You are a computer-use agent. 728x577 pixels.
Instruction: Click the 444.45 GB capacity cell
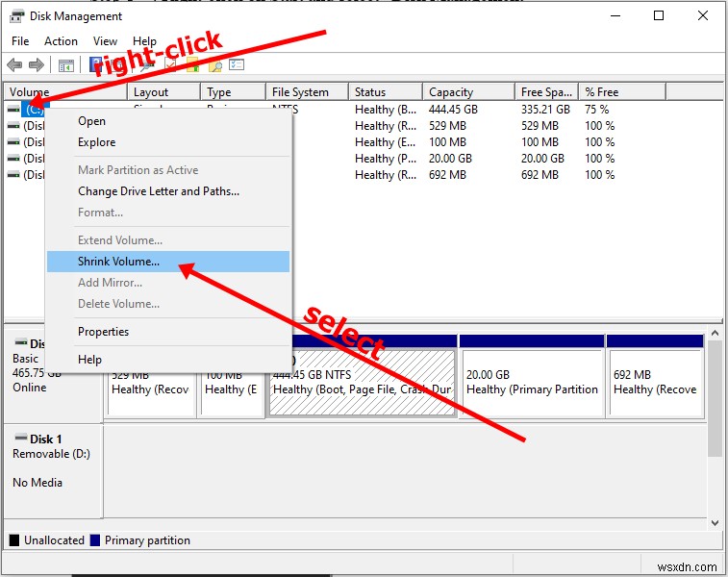point(453,110)
